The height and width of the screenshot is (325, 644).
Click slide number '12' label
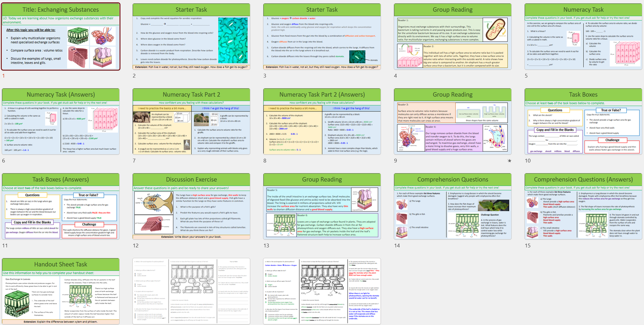tap(136, 245)
